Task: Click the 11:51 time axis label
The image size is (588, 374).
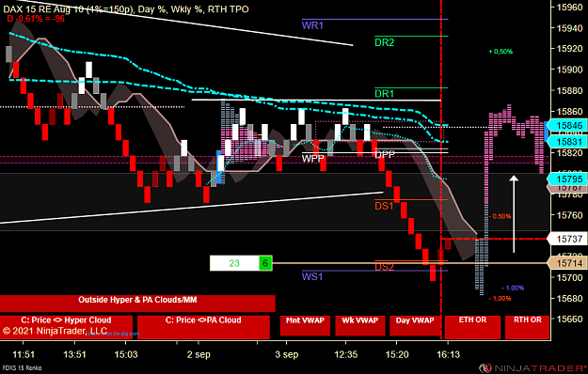Action: (24, 354)
